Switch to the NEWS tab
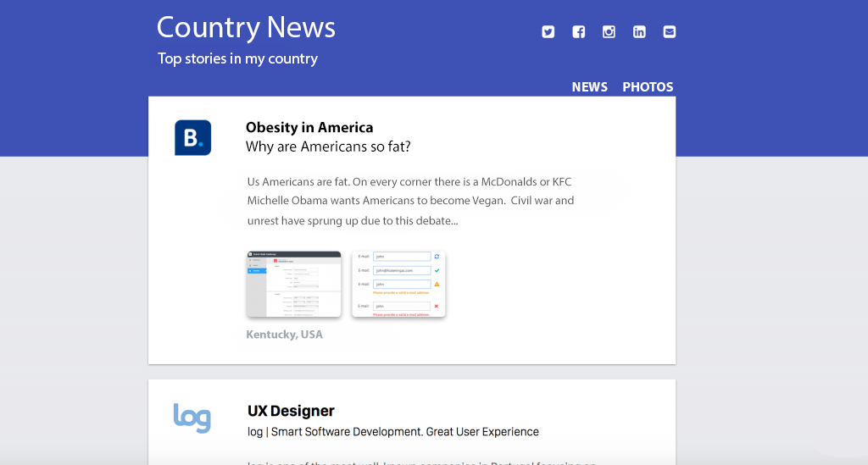868x465 pixels. pyautogui.click(x=589, y=86)
